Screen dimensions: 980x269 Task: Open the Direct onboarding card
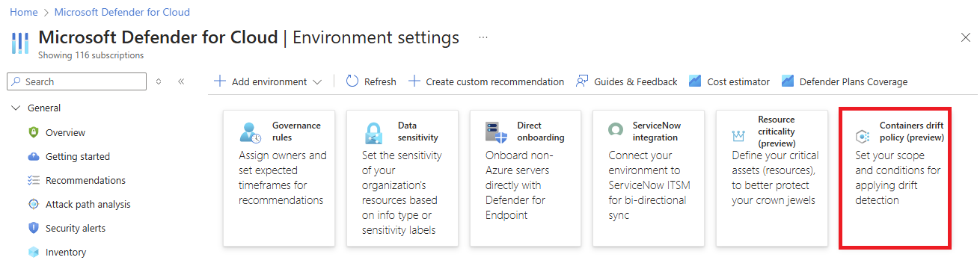525,178
